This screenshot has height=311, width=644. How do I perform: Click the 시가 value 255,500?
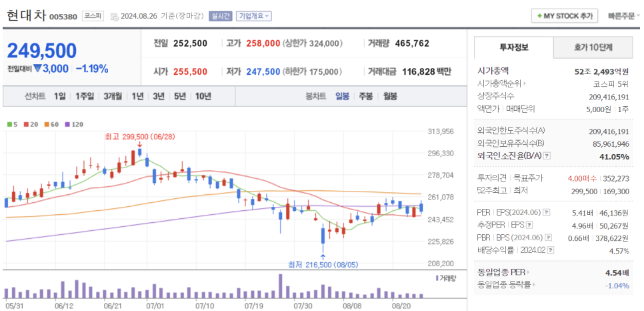tap(190, 71)
